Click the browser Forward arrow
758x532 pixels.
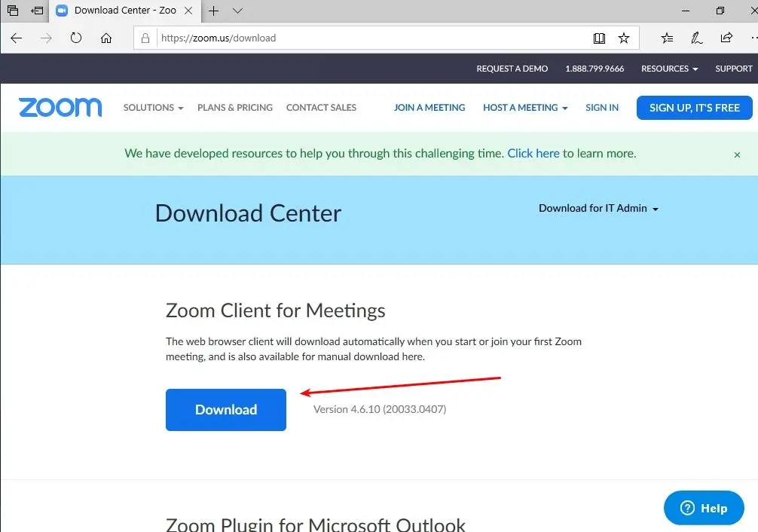coord(46,38)
